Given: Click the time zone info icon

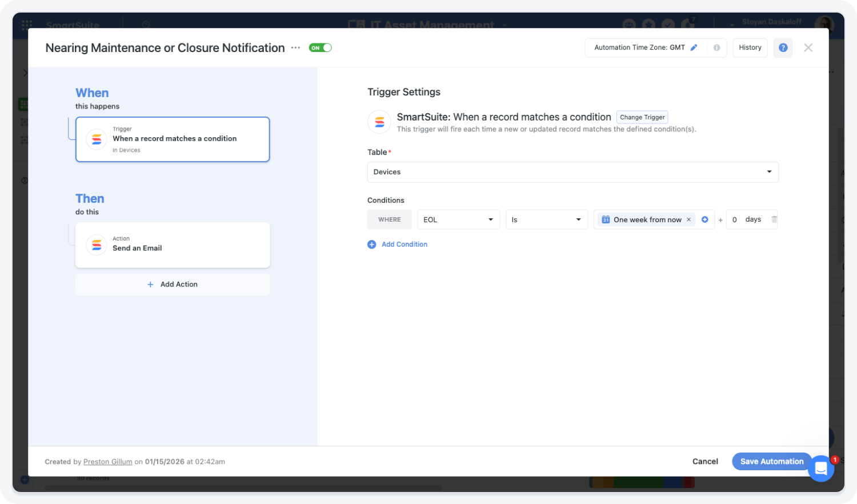Looking at the screenshot, I should [716, 47].
